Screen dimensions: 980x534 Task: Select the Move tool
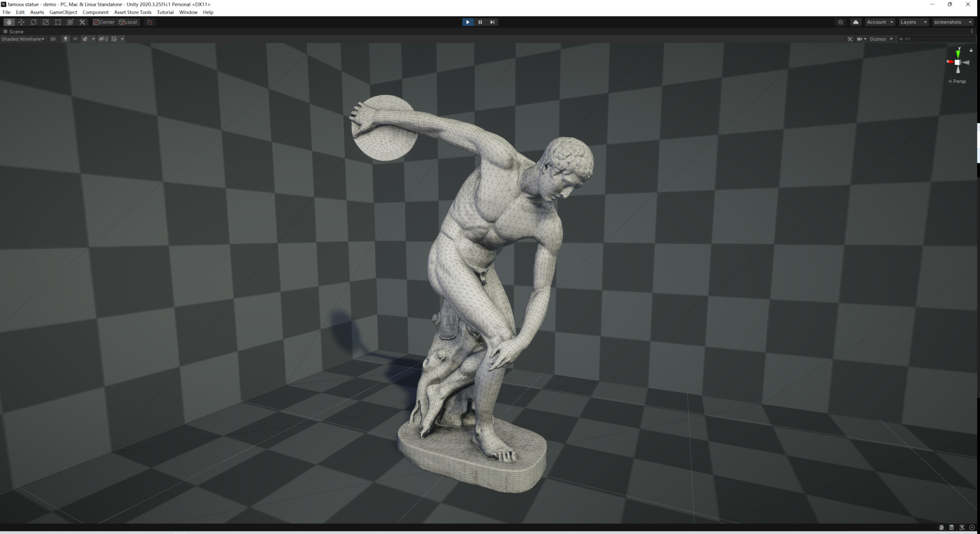point(21,22)
